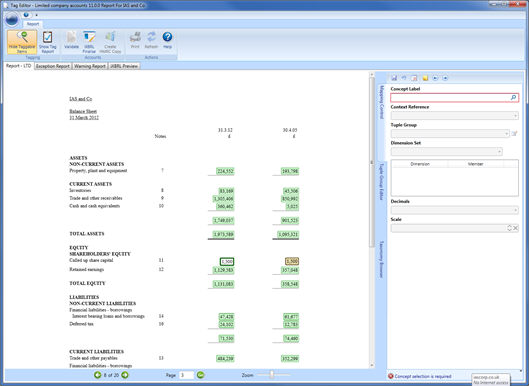Select Trade and other receivables 30.4.05 value
This screenshot has width=529, height=386.
290,199
